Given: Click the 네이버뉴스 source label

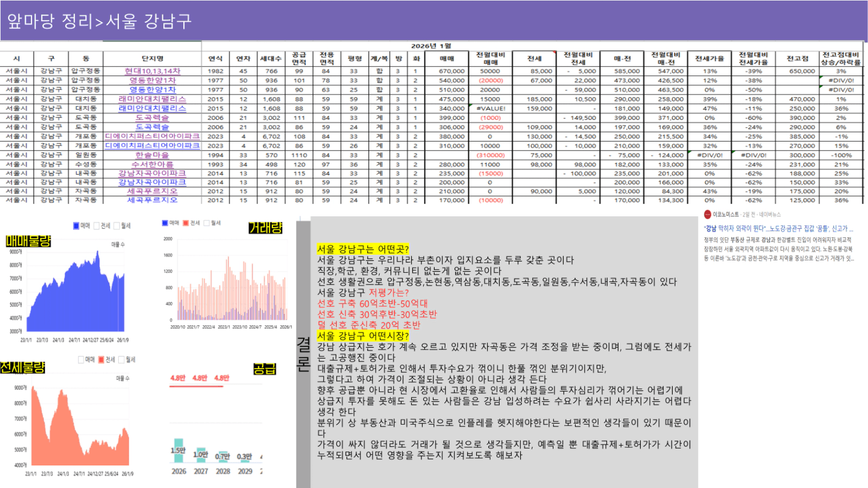Looking at the screenshot, I should tap(769, 215).
